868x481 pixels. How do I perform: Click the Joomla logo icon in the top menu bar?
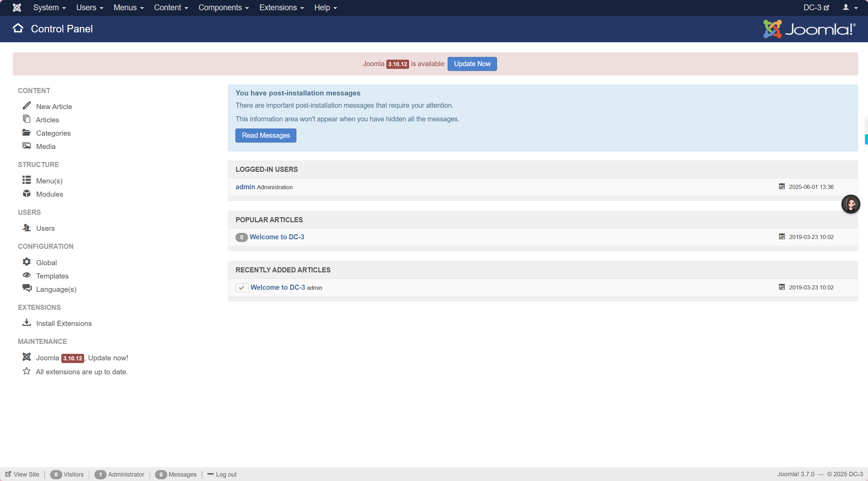coord(17,7)
